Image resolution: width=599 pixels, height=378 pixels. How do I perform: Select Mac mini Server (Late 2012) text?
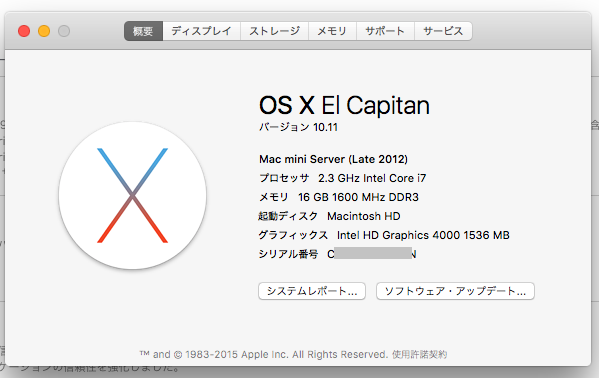(333, 159)
